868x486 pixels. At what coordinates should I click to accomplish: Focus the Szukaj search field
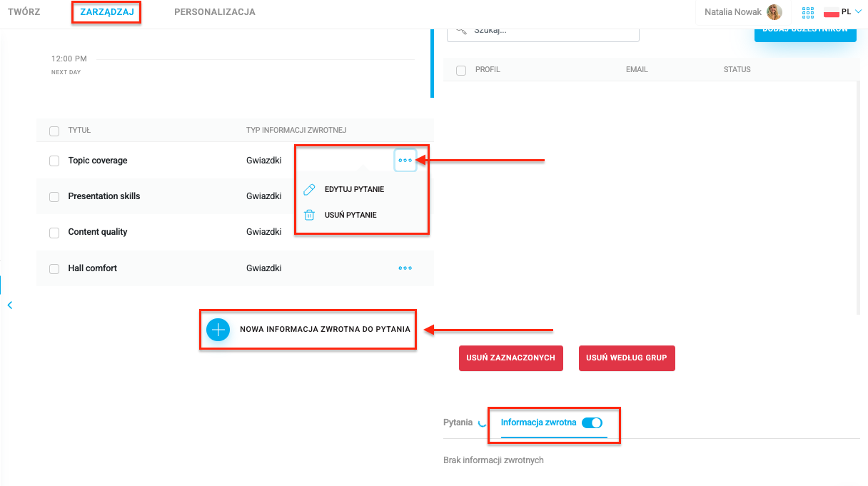(543, 31)
